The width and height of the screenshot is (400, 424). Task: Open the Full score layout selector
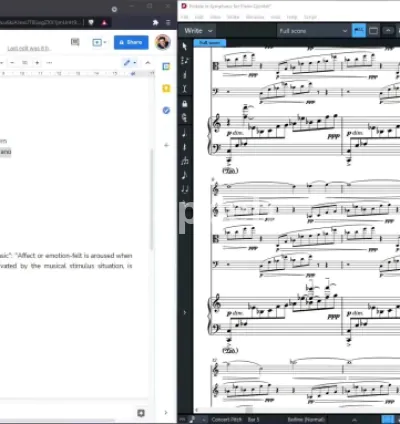point(313,31)
